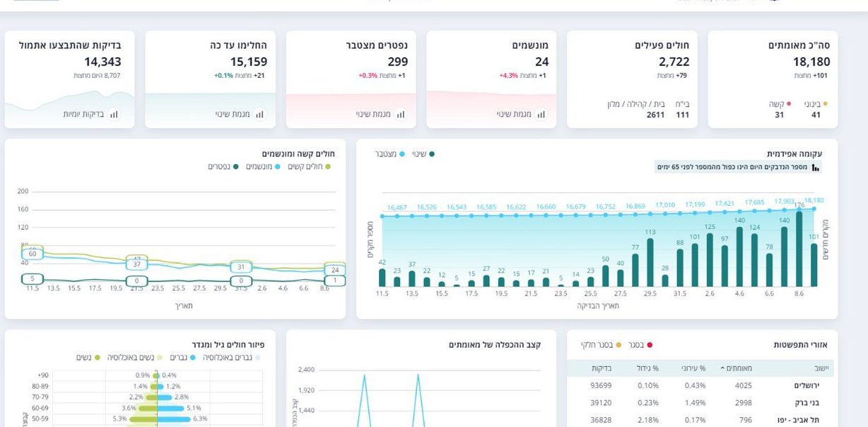
Task: Sort outbreak table by % עירוני column
Action: click(693, 368)
